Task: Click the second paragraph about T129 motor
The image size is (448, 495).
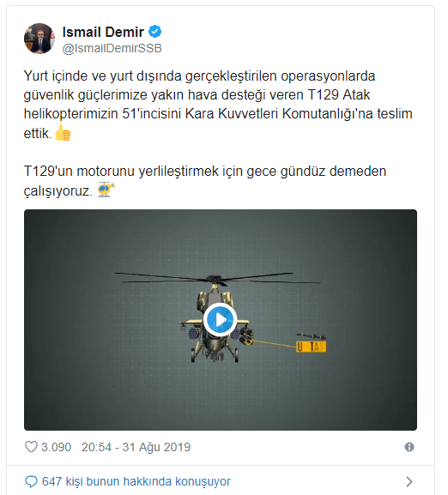Action: (x=205, y=180)
